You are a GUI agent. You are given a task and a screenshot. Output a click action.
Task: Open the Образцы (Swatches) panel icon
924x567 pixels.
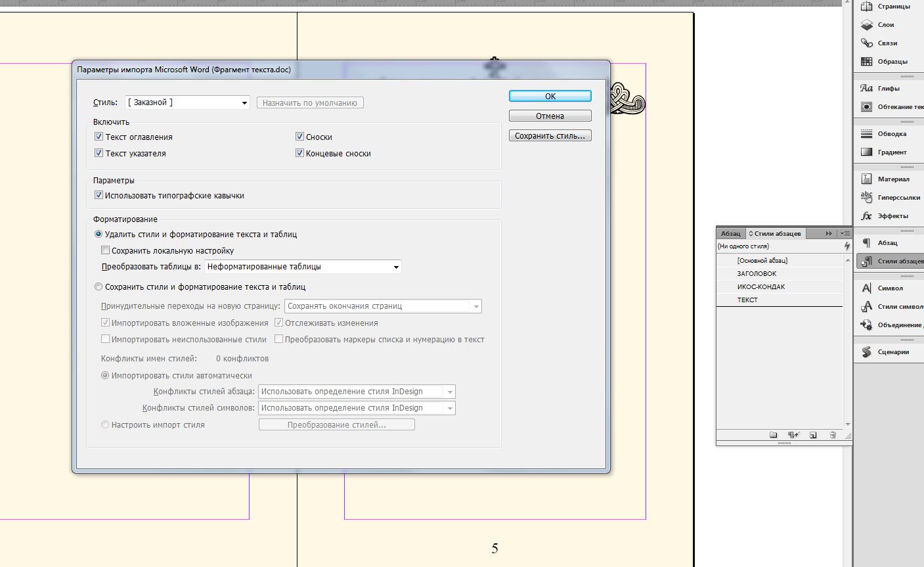click(x=866, y=62)
